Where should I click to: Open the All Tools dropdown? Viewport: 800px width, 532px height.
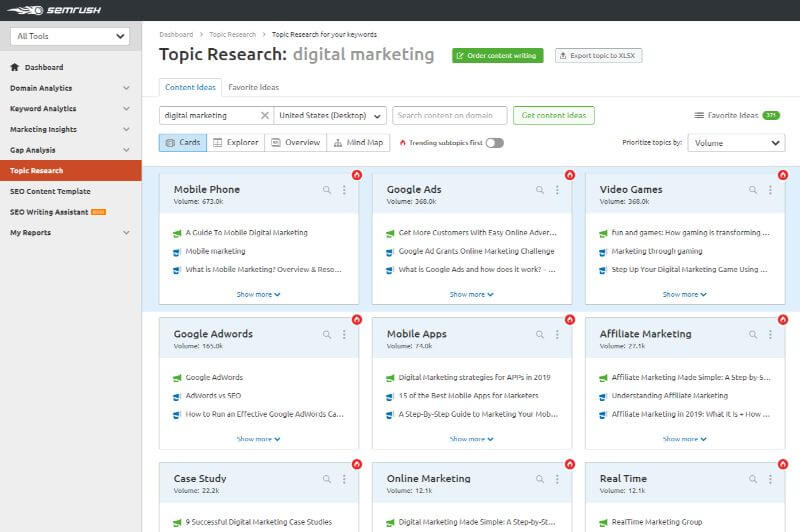click(70, 36)
